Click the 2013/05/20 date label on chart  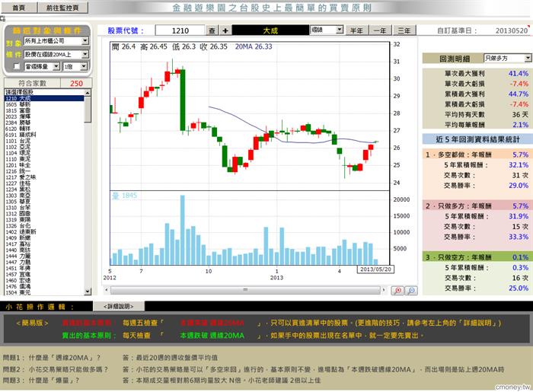pos(375,269)
